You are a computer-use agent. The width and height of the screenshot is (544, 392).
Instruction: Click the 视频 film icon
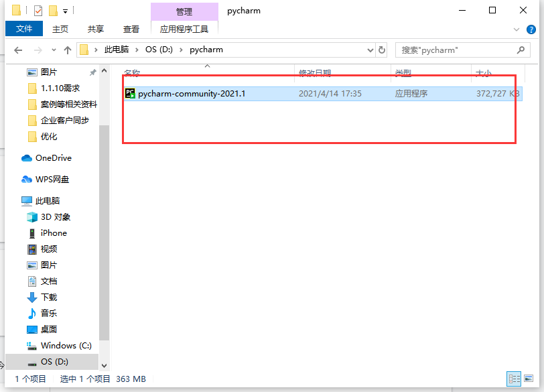pyautogui.click(x=32, y=249)
